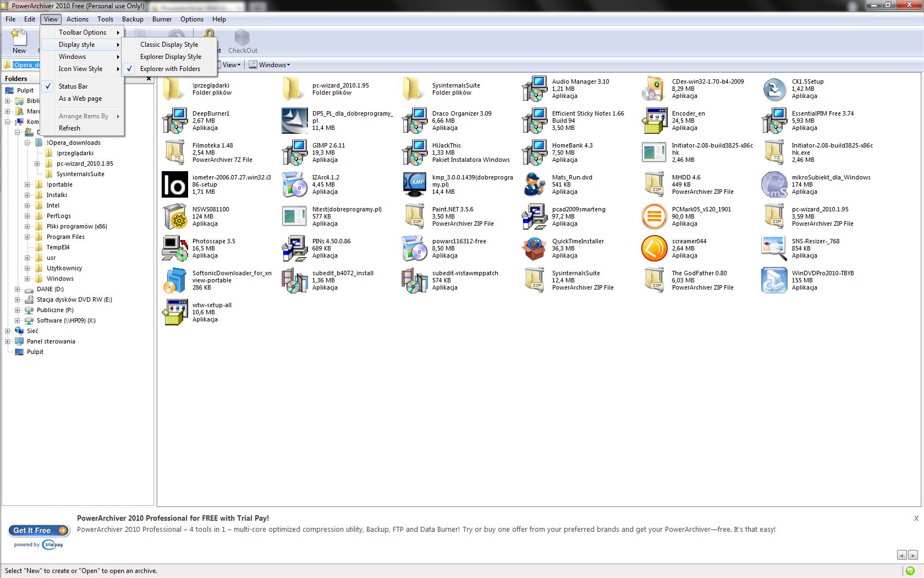The image size is (924, 578).
Task: Select the QuickTimeInstaller icon
Action: [535, 248]
